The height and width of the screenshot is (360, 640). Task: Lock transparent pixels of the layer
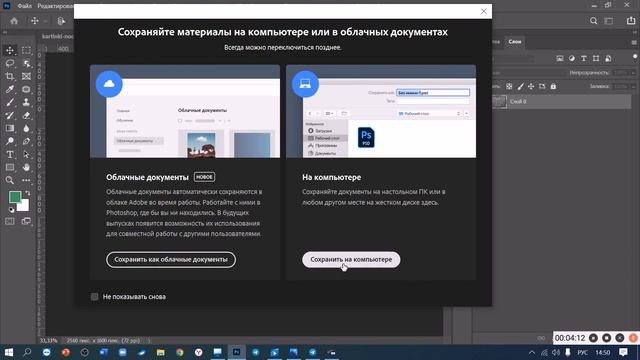click(509, 87)
